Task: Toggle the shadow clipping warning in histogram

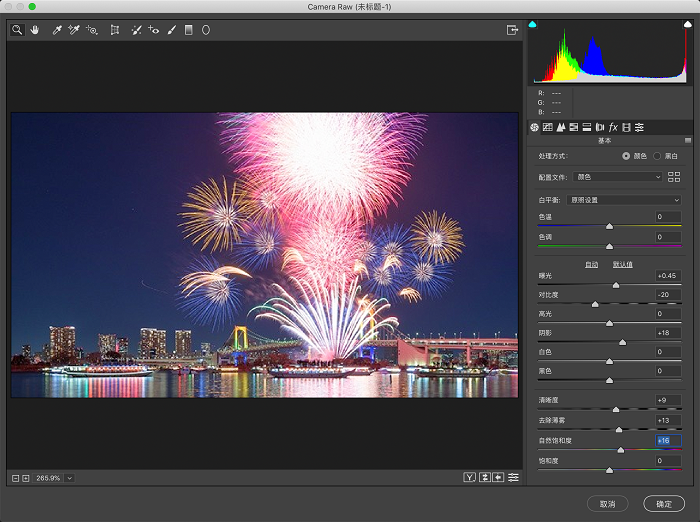Action: coord(533,24)
